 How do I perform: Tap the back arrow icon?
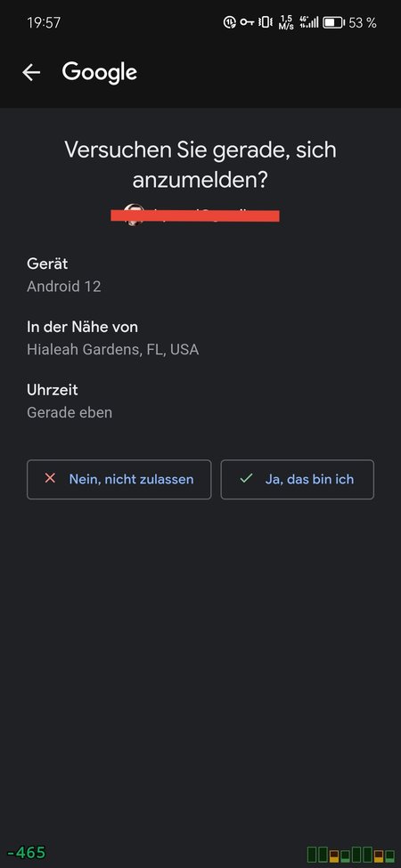click(31, 72)
